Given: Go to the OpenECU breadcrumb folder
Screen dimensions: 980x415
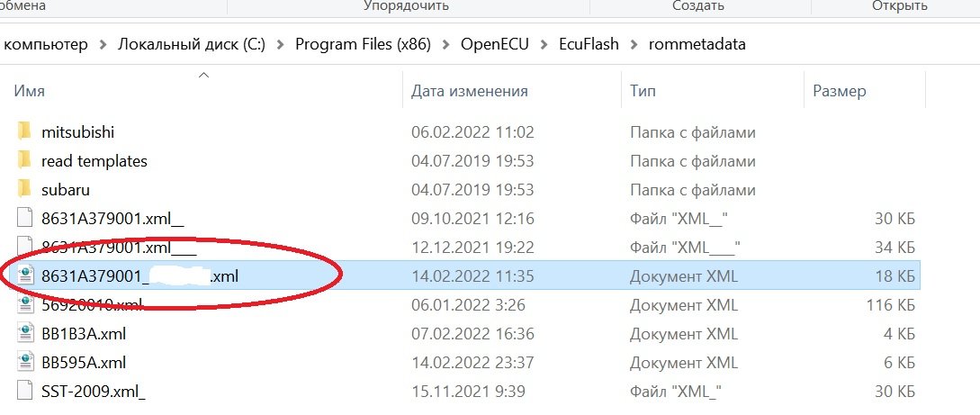Looking at the screenshot, I should (x=495, y=44).
